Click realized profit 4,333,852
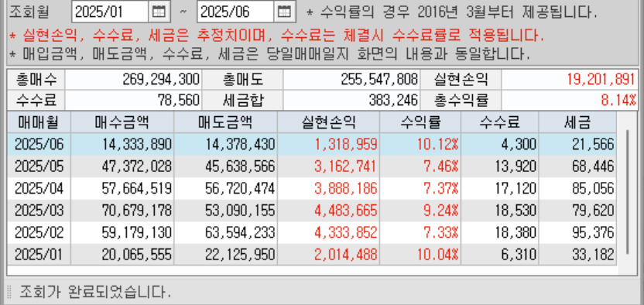 pos(346,233)
